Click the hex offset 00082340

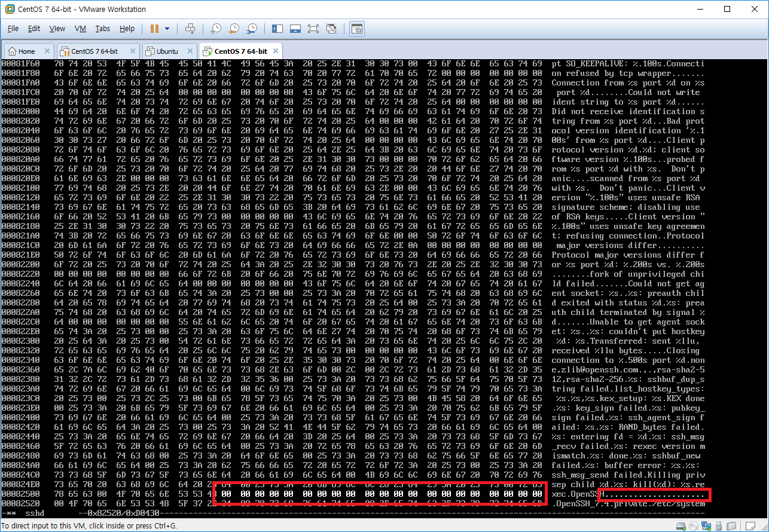pos(20,360)
